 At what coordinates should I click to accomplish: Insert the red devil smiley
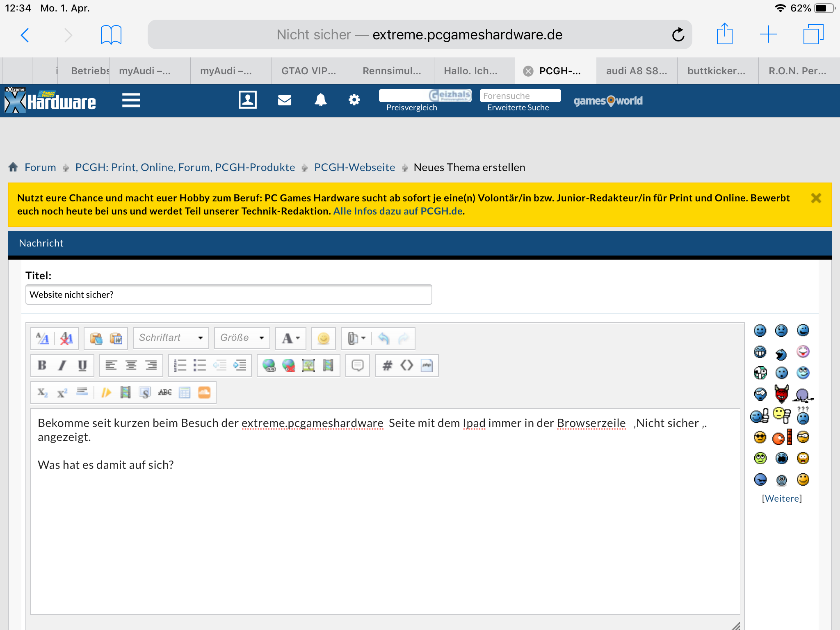782,394
